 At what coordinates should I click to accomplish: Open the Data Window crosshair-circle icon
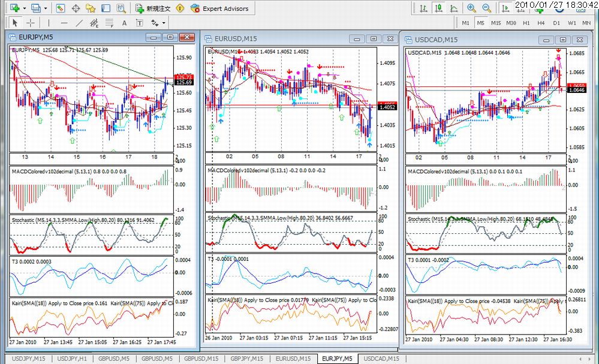pyautogui.click(x=76, y=8)
